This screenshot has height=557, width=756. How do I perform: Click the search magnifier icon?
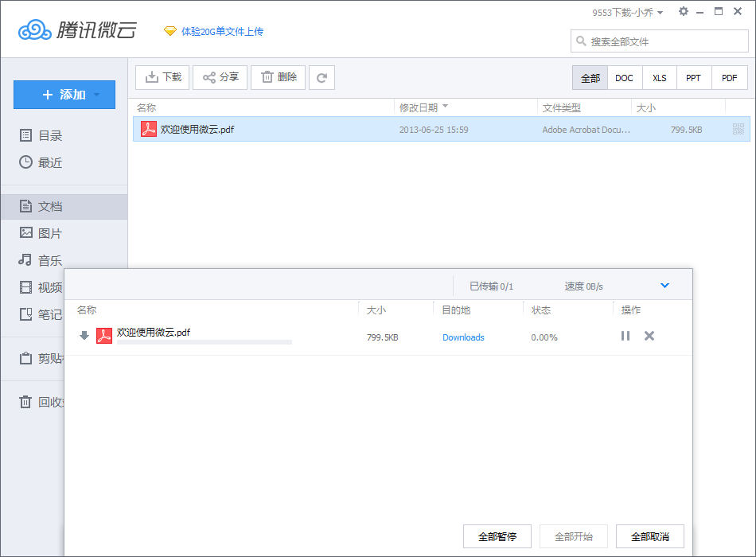[x=582, y=41]
